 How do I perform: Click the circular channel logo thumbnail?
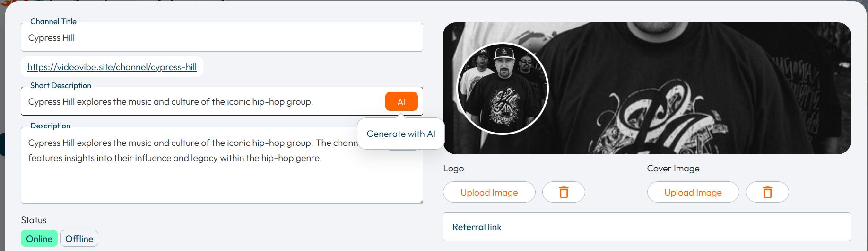(502, 89)
